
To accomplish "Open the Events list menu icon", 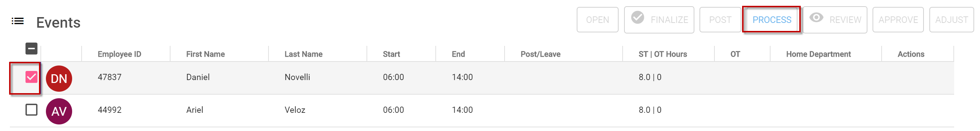I will [x=17, y=21].
